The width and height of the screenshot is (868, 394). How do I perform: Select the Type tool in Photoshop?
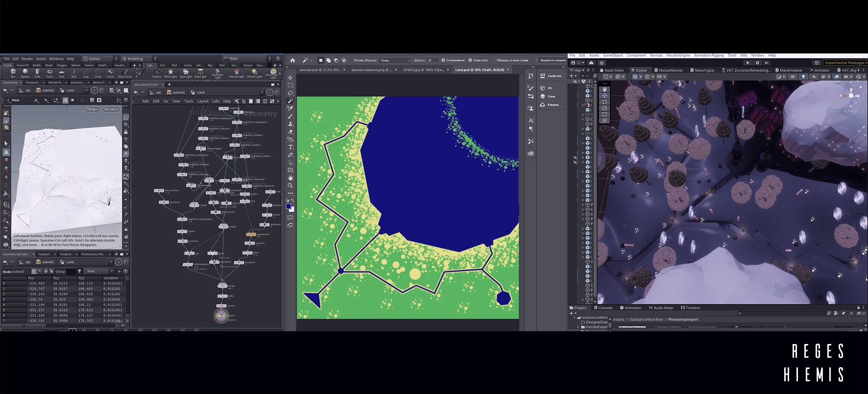point(290,147)
